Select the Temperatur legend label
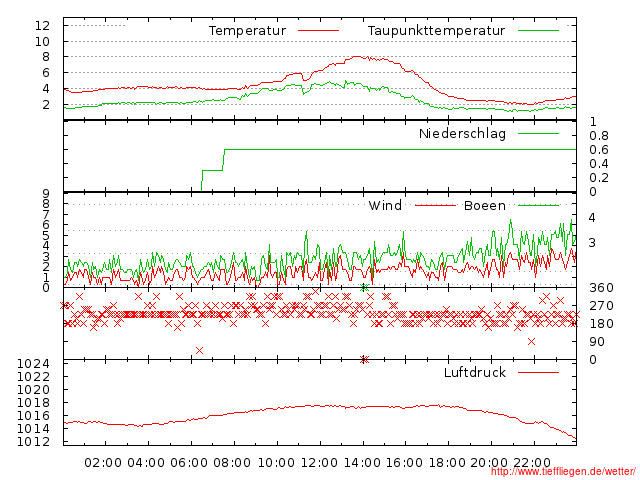 pos(247,31)
